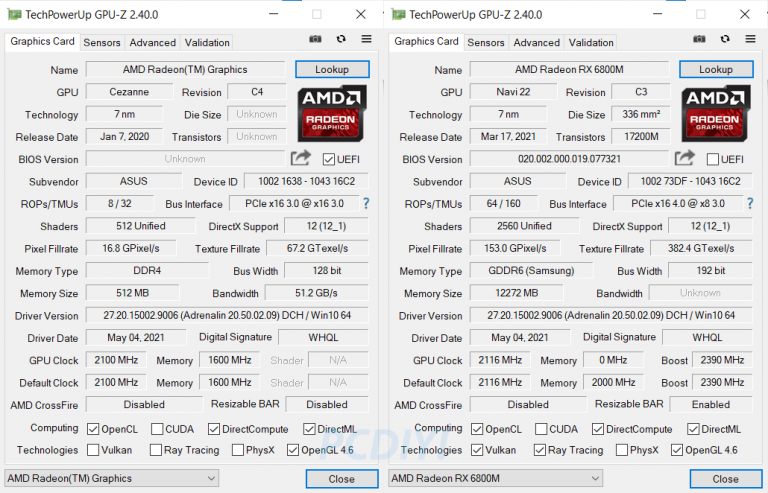768x493 pixels.
Task: Take a screenshot in left GPU-Z window
Action: (x=315, y=39)
